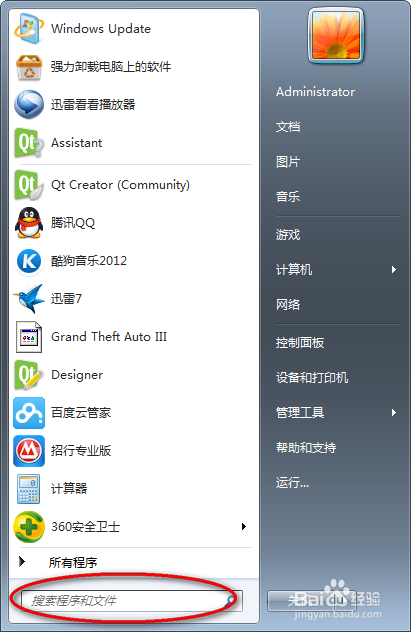Screen dimensions: 411x632
Task: Launch the Calculator icon
Action: 29,489
